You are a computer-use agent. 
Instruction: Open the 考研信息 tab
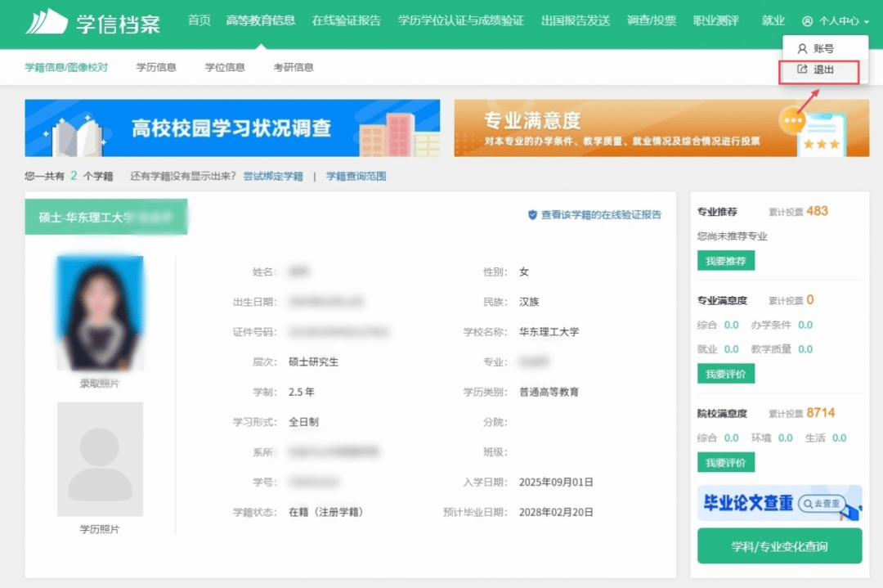click(294, 67)
